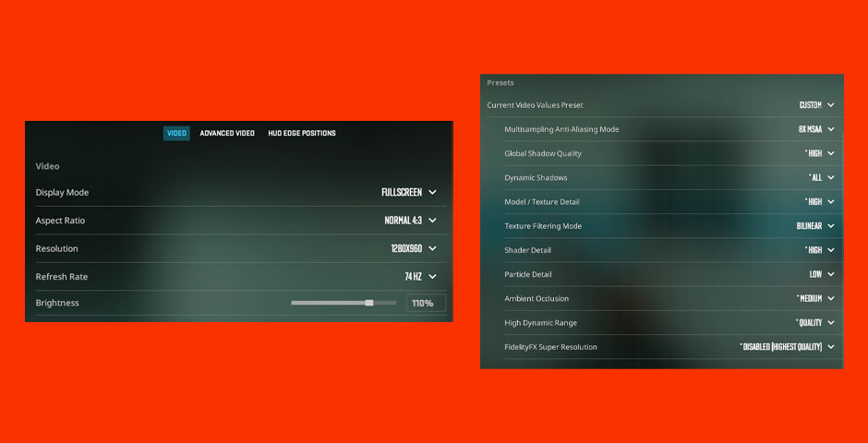Switch to the Video tab

(x=176, y=133)
